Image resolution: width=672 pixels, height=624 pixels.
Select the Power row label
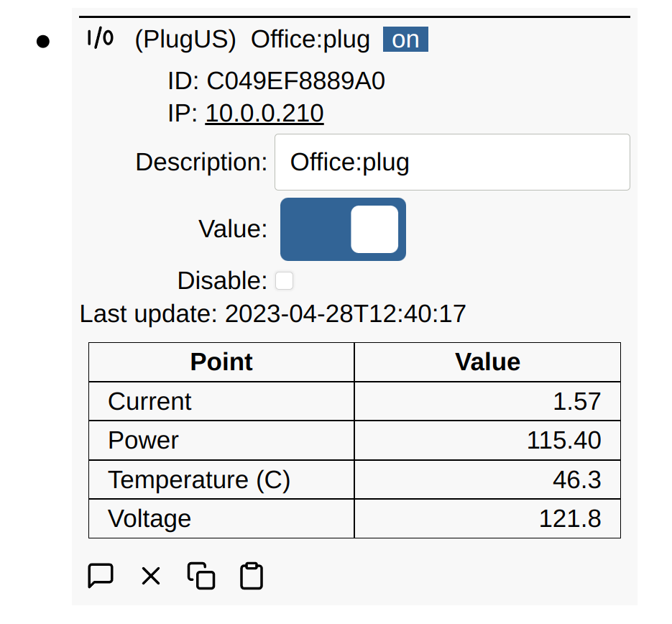point(144,440)
